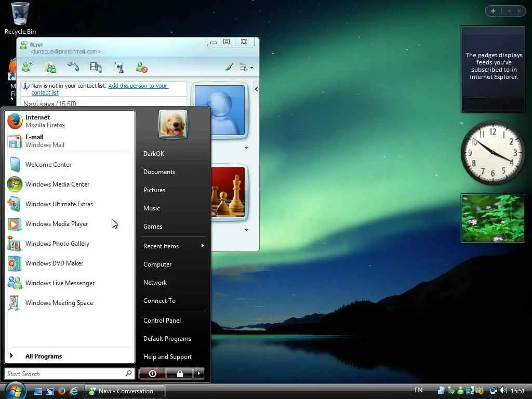Image resolution: width=532 pixels, height=399 pixels.
Task: Expand the Recent Items submenu
Action: (174, 246)
